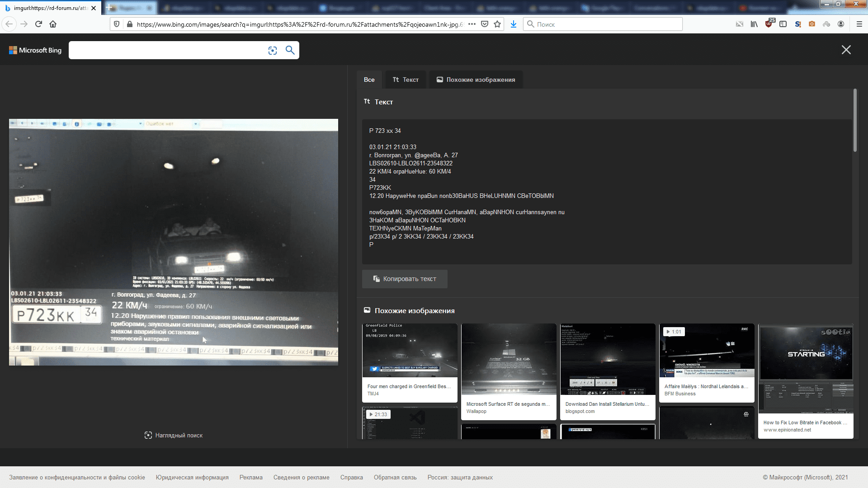Open Справка link in footer
This screenshot has width=868, height=488.
[351, 477]
